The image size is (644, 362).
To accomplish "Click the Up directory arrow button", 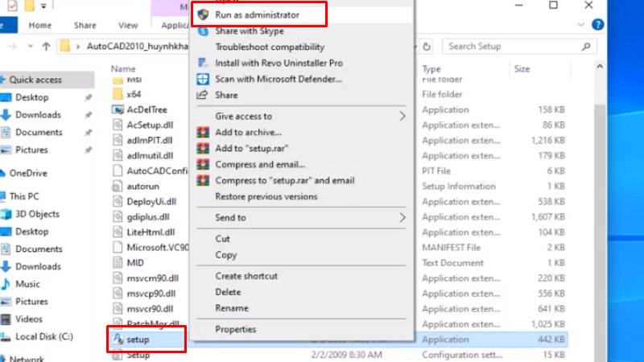I will click(46, 46).
